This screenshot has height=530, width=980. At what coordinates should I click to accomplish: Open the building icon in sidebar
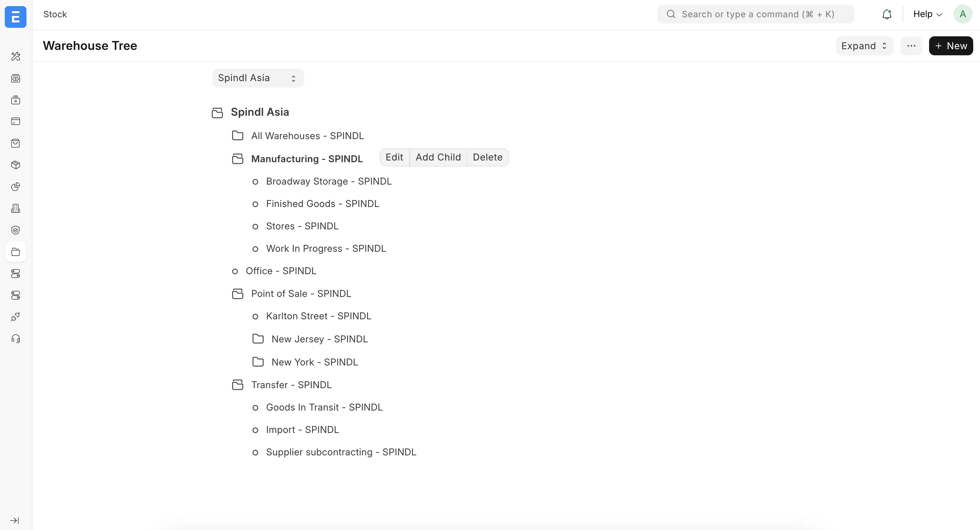pos(16,208)
